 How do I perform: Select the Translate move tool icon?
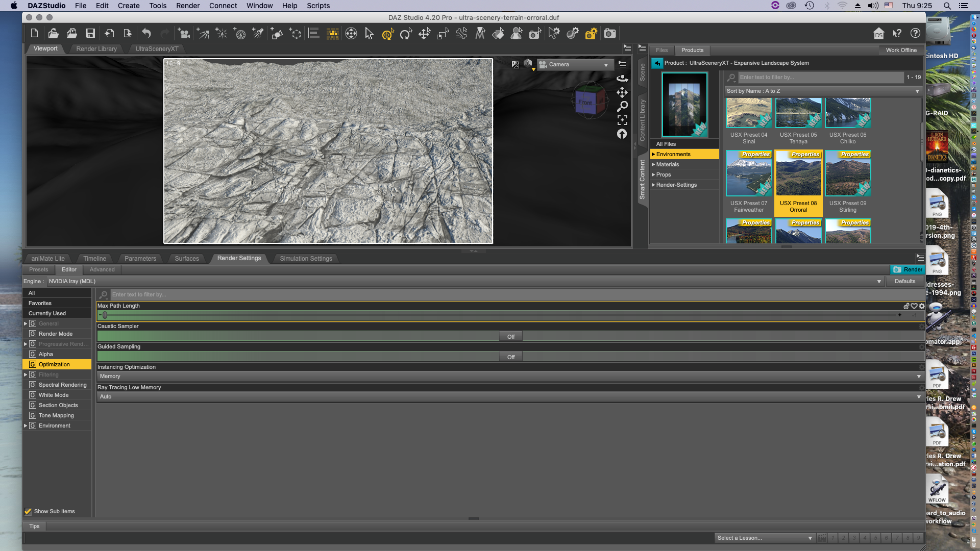click(424, 34)
